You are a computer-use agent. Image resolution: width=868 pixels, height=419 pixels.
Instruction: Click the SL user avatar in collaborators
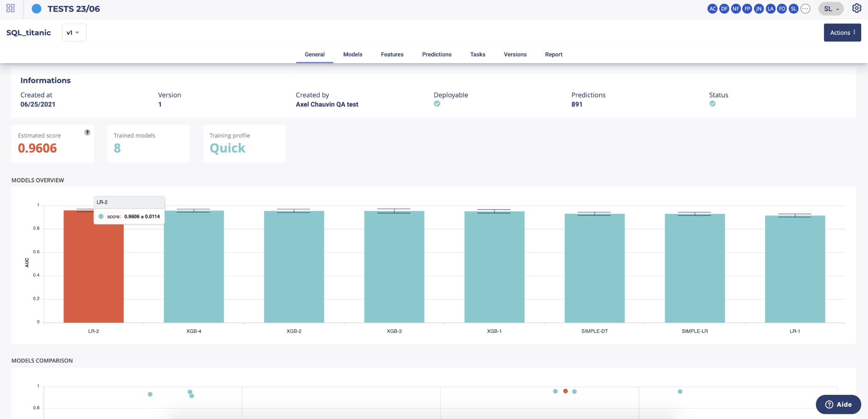[793, 9]
